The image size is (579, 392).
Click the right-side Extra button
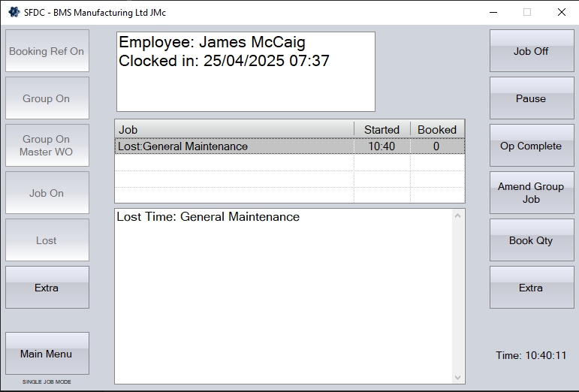click(x=531, y=288)
